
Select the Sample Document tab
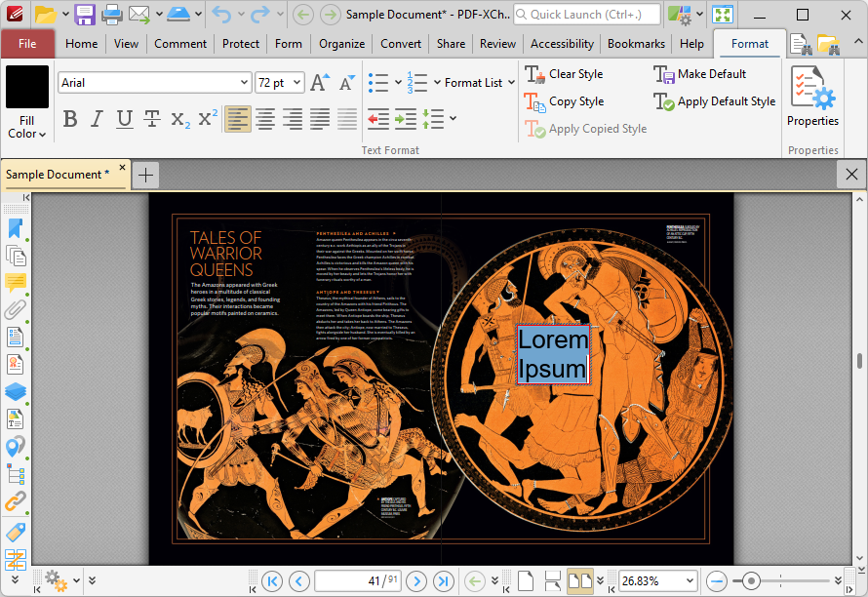[58, 175]
